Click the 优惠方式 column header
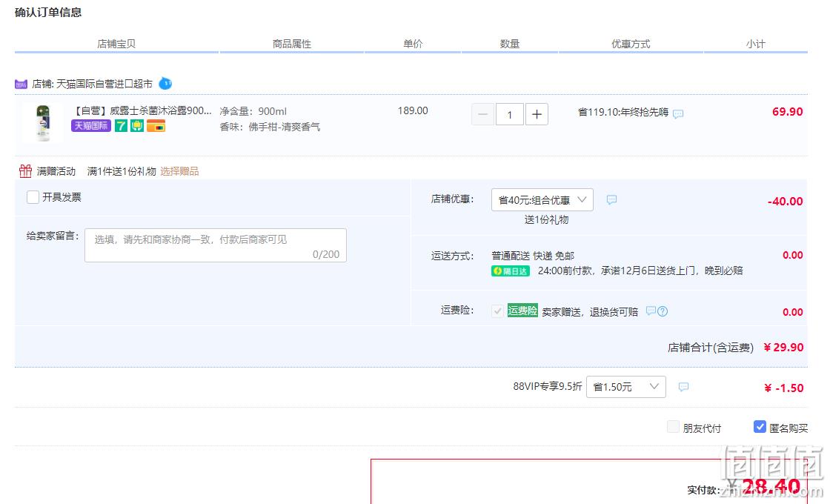This screenshot has width=830, height=504. (631, 44)
